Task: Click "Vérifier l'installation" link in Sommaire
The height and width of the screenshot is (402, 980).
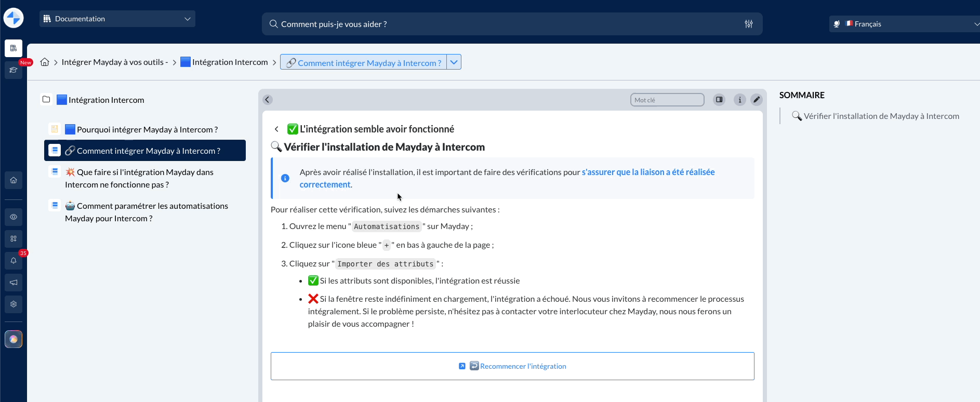Action: [x=881, y=116]
